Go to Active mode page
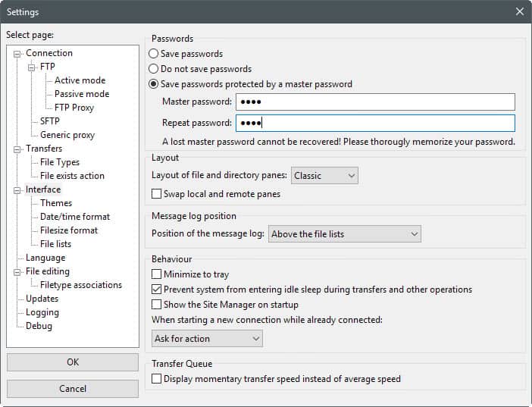 (x=80, y=80)
